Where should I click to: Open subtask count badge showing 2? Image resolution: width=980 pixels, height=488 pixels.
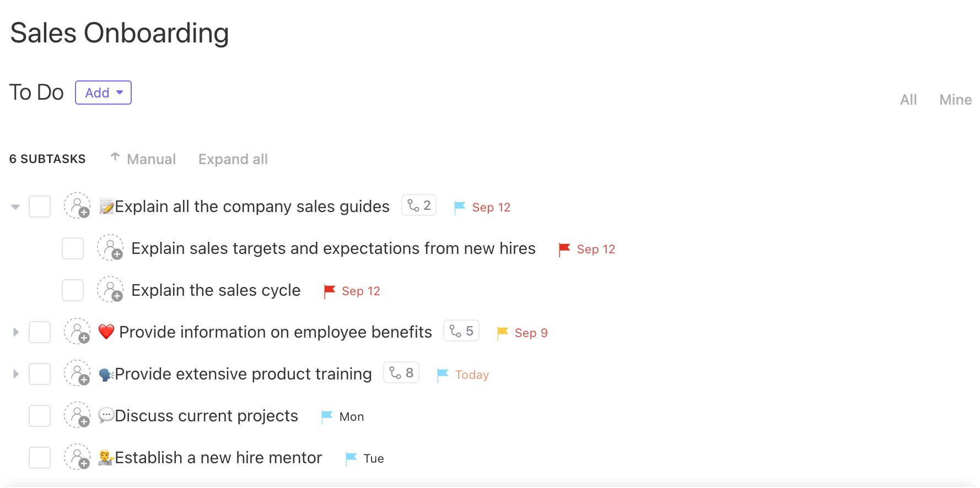point(419,206)
